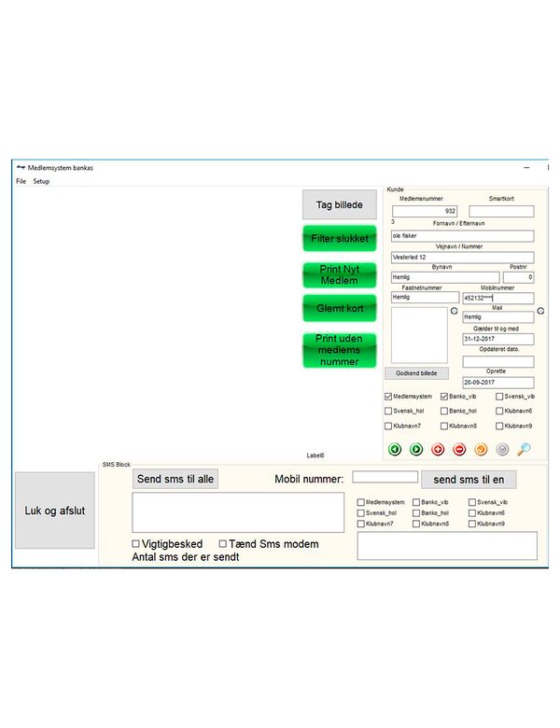Screen dimensions: 560x728
Task: Uncheck Medlemsystem in the Kunde panel
Action: pyautogui.click(x=389, y=397)
